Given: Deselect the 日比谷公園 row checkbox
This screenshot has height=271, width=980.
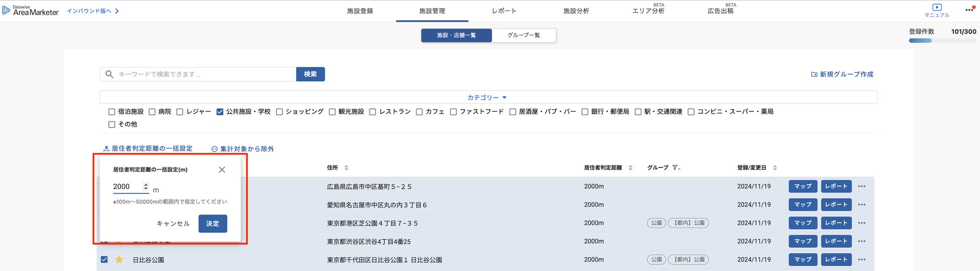Looking at the screenshot, I should (x=104, y=260).
